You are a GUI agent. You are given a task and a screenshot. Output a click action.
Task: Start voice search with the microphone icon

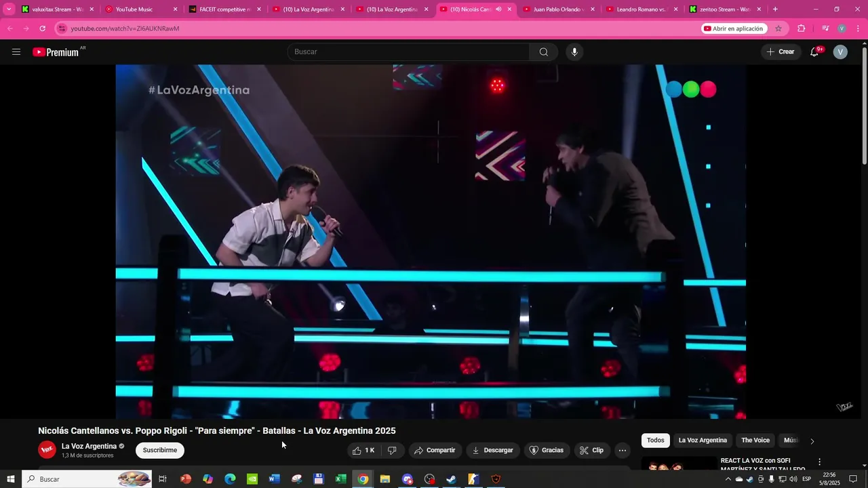574,52
